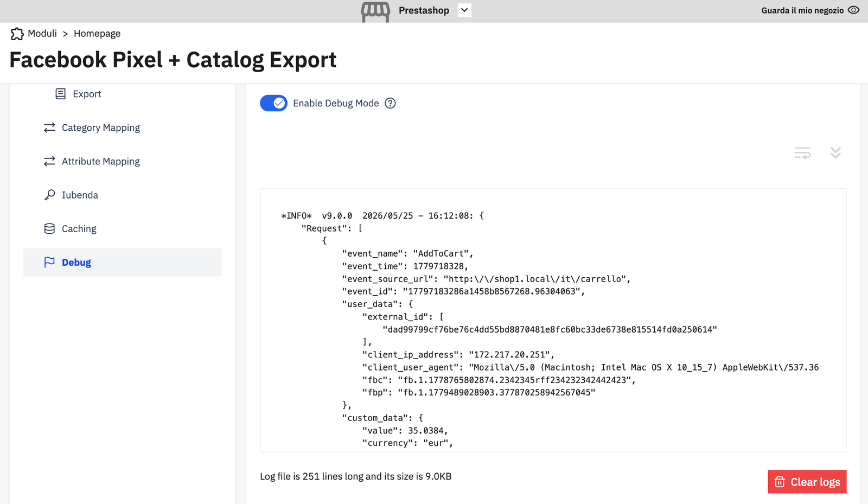Toggle the Enable Debug Mode switch
Image resolution: width=868 pixels, height=504 pixels.
click(273, 103)
